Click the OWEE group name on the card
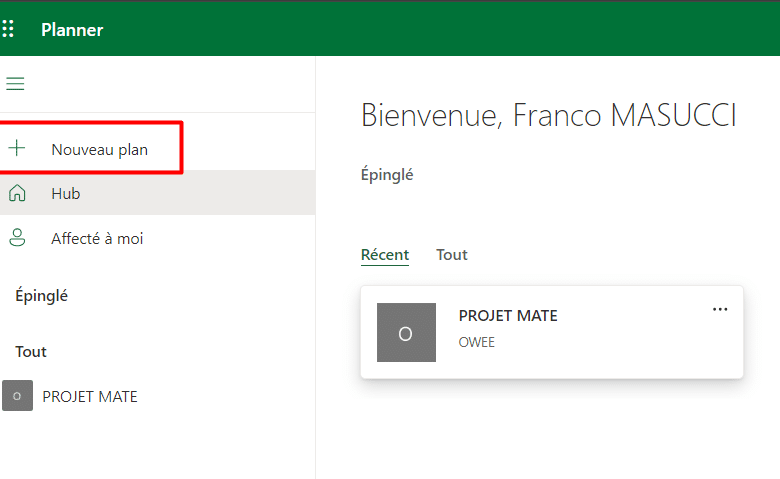The width and height of the screenshot is (780, 479). [477, 343]
